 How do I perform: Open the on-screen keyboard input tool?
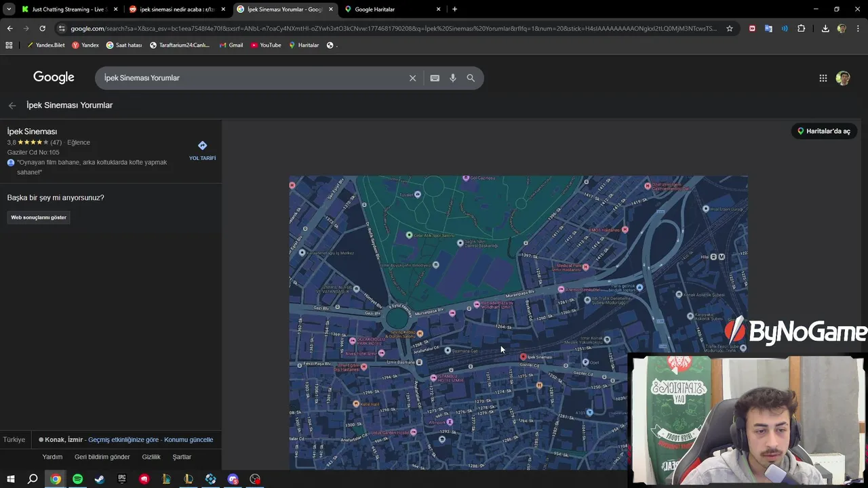(435, 78)
